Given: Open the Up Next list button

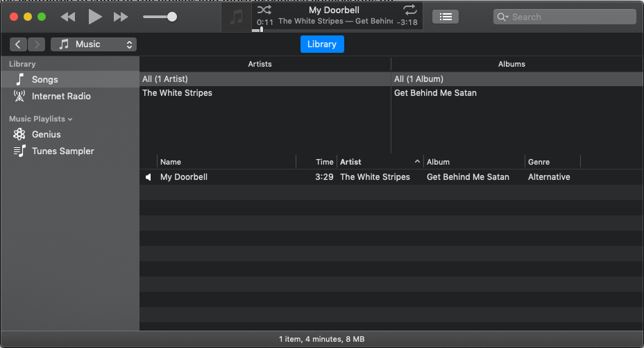Looking at the screenshot, I should click(x=446, y=17).
